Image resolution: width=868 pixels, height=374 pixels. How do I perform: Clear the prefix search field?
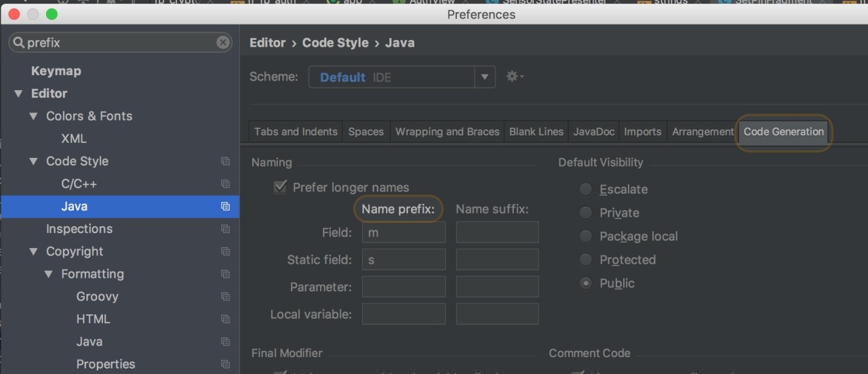pyautogui.click(x=223, y=43)
